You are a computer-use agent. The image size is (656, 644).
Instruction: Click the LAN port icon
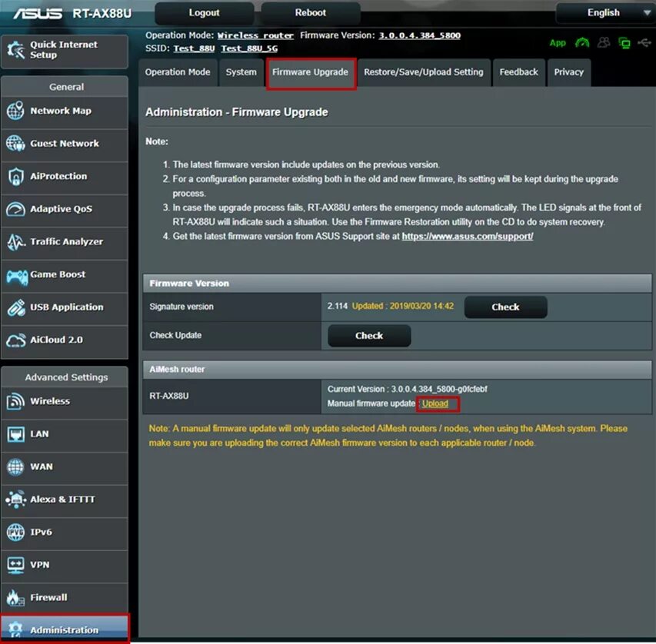click(x=15, y=434)
